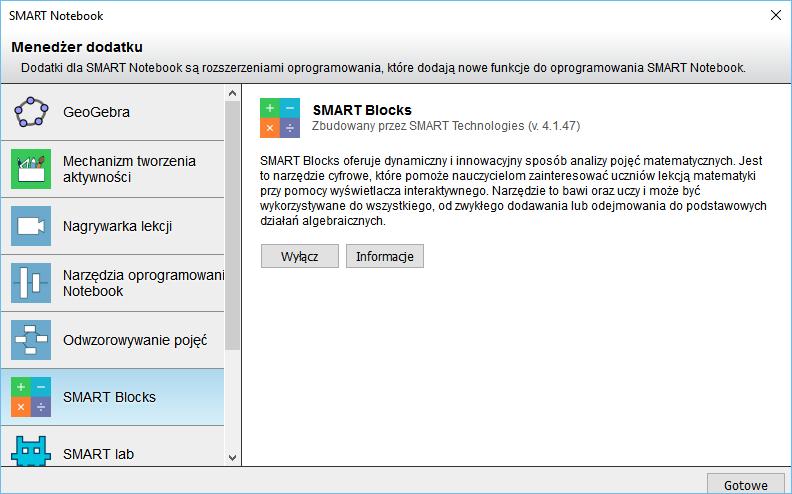The width and height of the screenshot is (792, 494).
Task: Click the Mechanizm tworzenia aktywności icon
Action: point(31,169)
